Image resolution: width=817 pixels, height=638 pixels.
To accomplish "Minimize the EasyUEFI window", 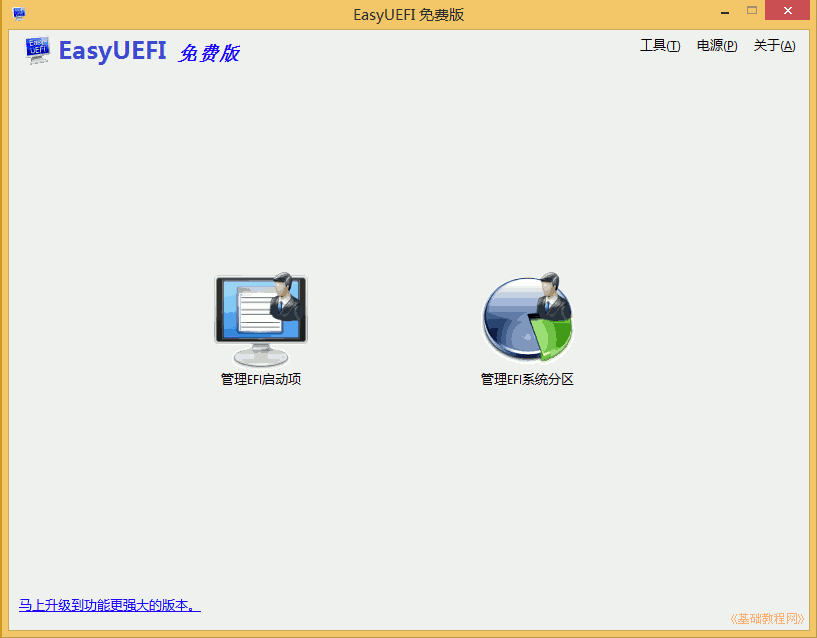I will [x=724, y=12].
